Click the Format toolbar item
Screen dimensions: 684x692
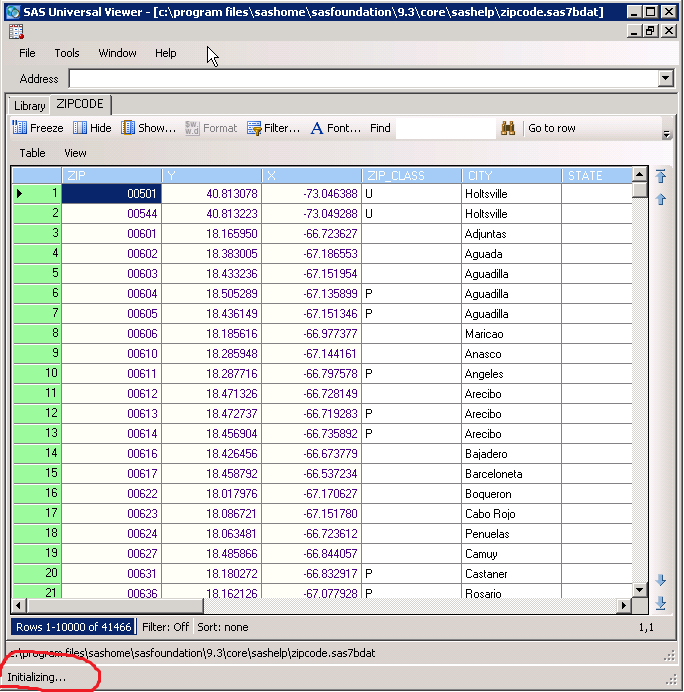(x=211, y=128)
